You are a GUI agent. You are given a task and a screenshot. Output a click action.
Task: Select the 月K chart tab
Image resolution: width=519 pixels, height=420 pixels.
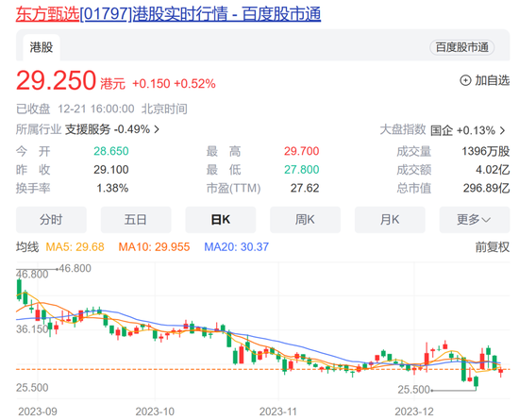(x=390, y=219)
